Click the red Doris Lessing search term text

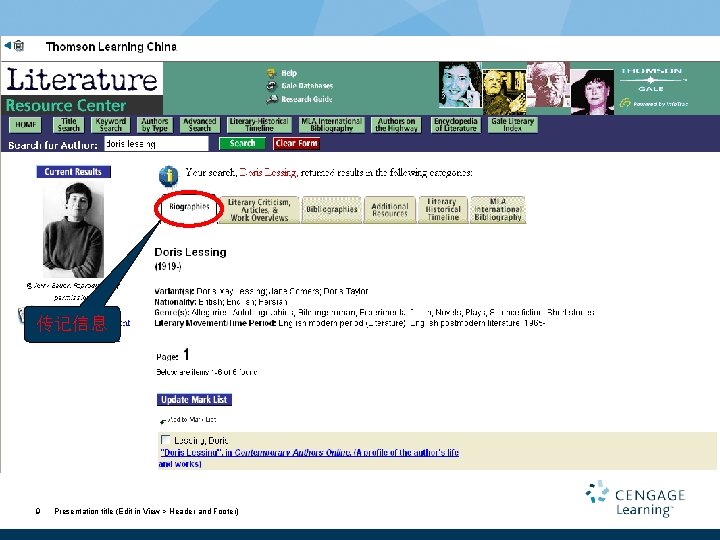click(269, 173)
